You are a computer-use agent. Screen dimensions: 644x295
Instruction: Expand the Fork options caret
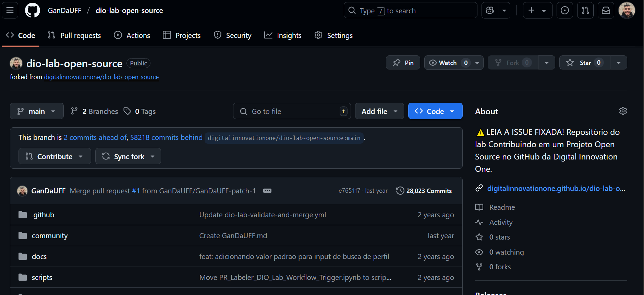(547, 63)
